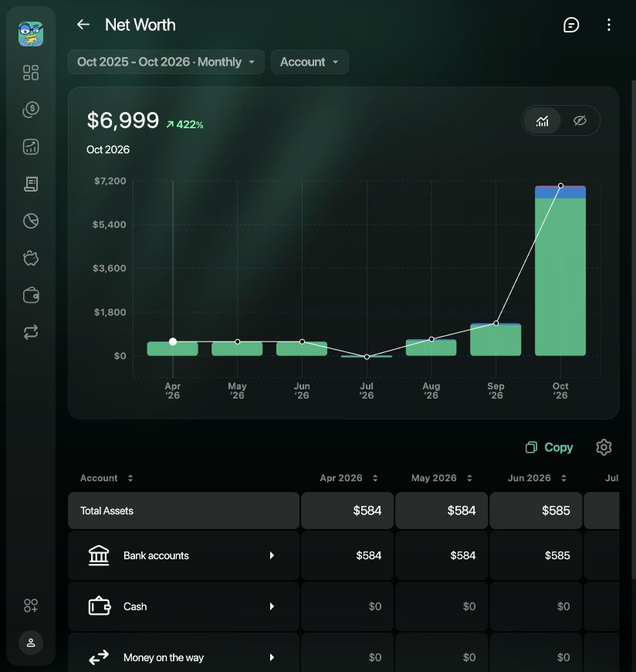Screen dimensions: 636x672
Task: Click the Jul '26 line data point
Action: (367, 357)
